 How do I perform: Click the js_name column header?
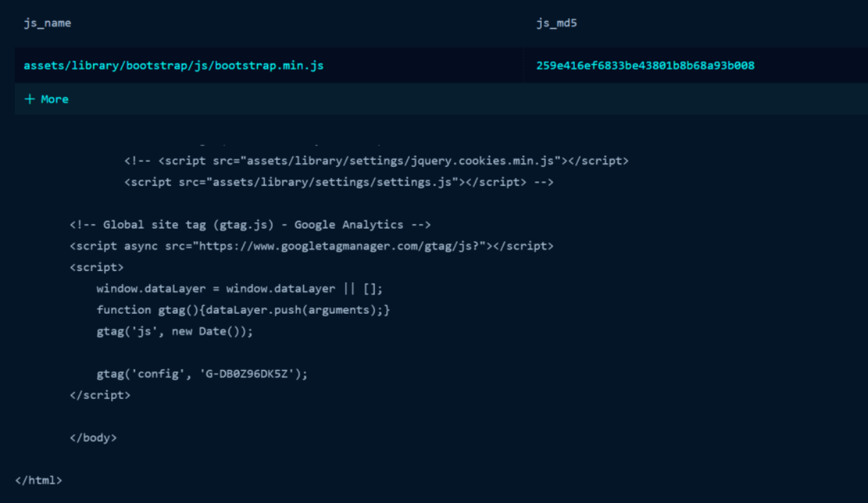pos(47,24)
